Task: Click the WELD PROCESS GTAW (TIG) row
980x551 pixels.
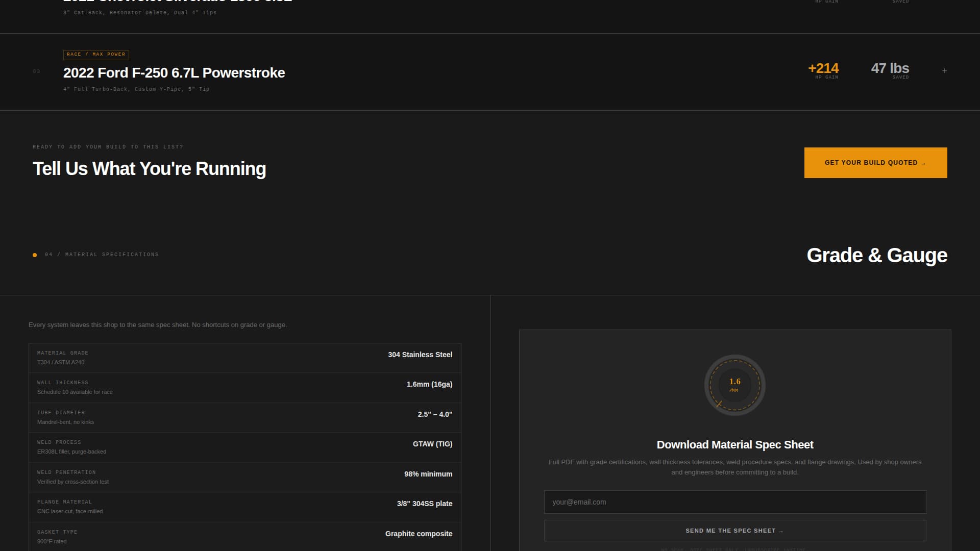Action: point(244,447)
